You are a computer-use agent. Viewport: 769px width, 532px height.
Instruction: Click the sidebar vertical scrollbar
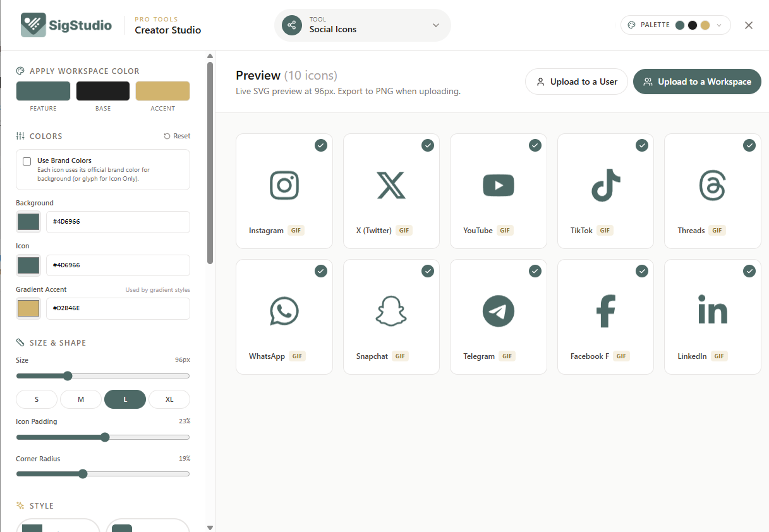pyautogui.click(x=210, y=162)
